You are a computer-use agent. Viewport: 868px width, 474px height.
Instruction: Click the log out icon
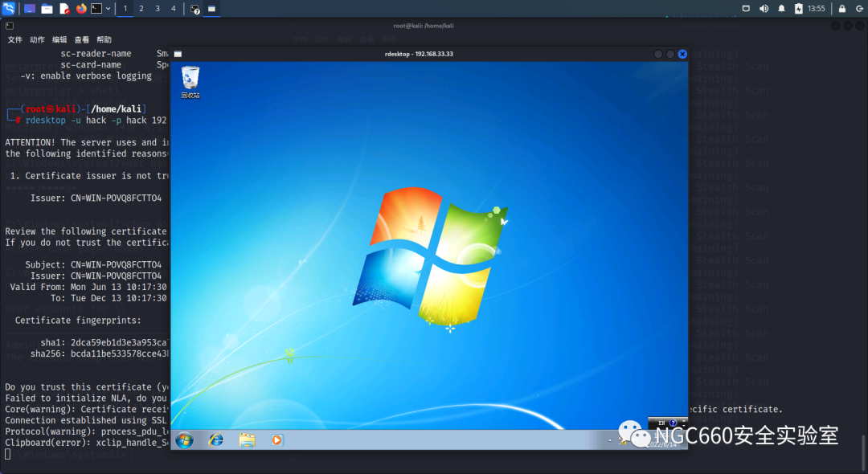[x=859, y=8]
